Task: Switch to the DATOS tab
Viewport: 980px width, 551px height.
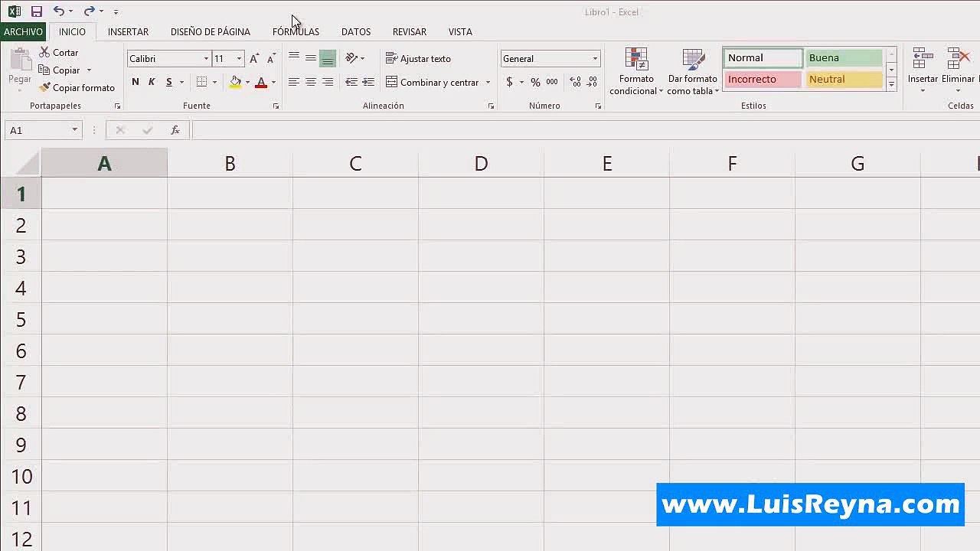Action: coord(356,31)
